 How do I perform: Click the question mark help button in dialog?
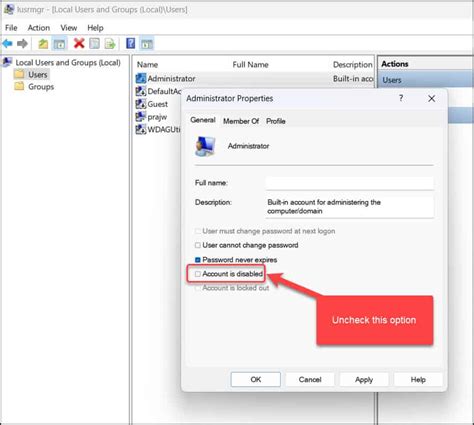click(x=401, y=98)
